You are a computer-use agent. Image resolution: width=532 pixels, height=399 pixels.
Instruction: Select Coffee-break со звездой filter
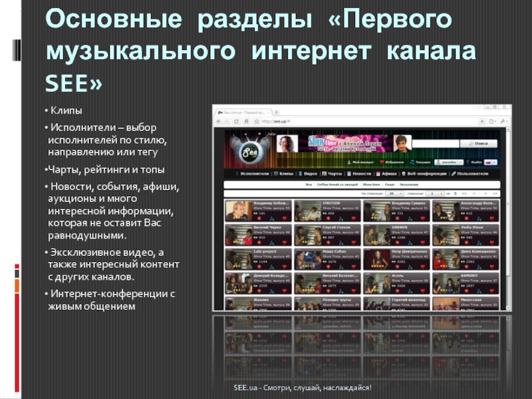tap(337, 185)
